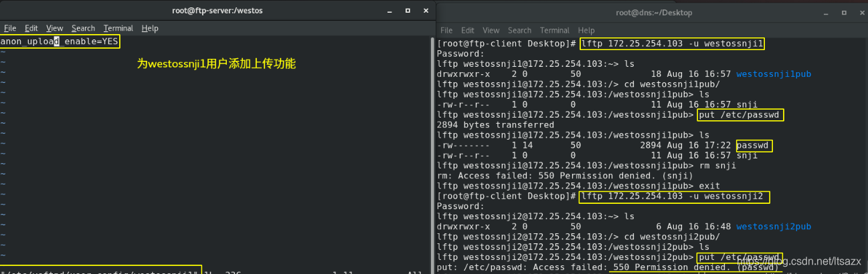Image resolution: width=868 pixels, height=274 pixels.
Task: Open View menu in ftp-server terminal
Action: point(54,28)
